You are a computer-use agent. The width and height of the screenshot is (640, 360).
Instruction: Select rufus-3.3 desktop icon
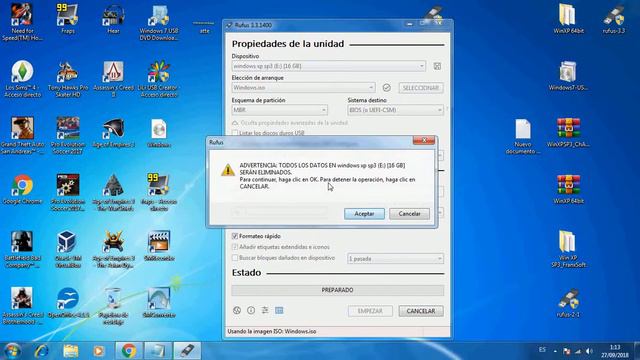click(x=613, y=19)
